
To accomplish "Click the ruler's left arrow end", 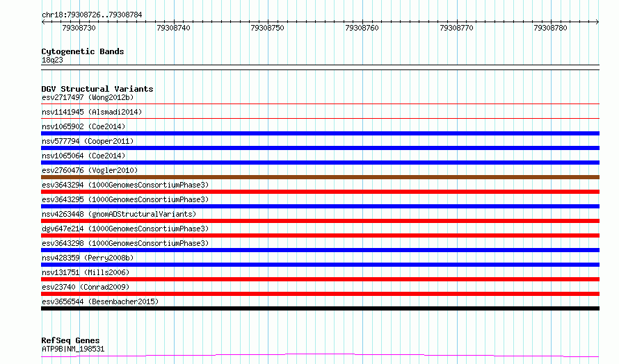I will click(43, 22).
